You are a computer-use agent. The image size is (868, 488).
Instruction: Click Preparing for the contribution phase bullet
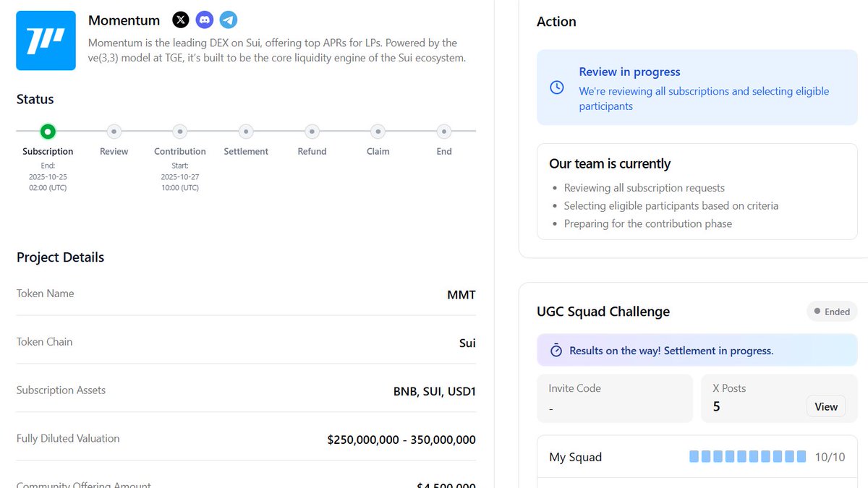(x=648, y=224)
